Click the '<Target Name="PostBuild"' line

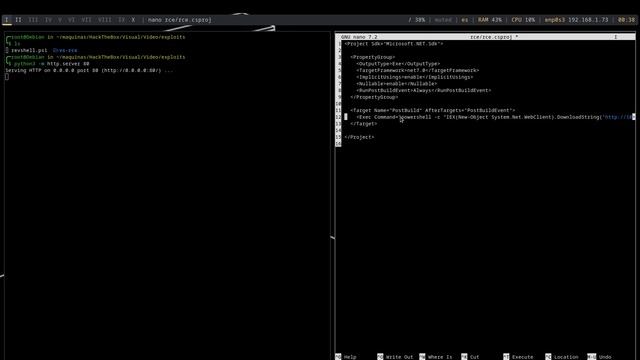[433, 110]
